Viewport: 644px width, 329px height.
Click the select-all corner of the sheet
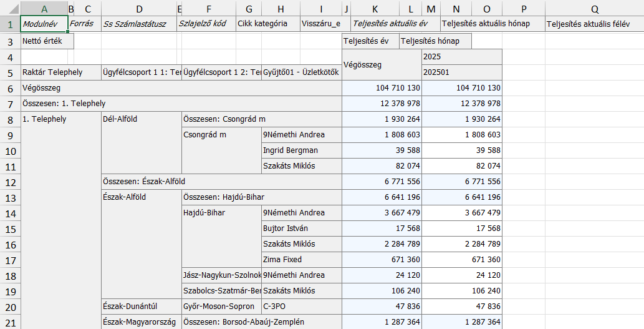coord(9,9)
